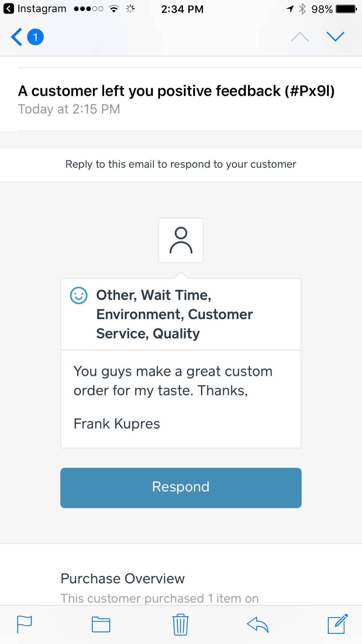
Task: Tap the battery indicator in status bar
Action: point(346,9)
